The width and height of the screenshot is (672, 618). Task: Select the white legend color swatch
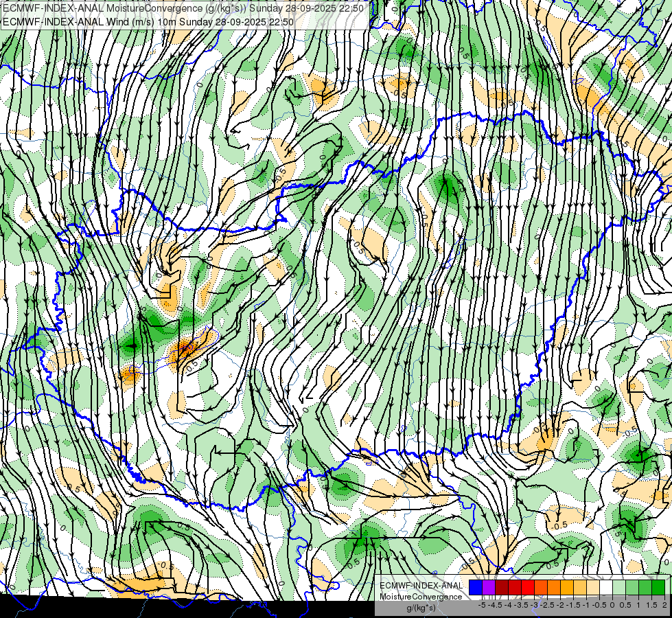[x=606, y=587]
